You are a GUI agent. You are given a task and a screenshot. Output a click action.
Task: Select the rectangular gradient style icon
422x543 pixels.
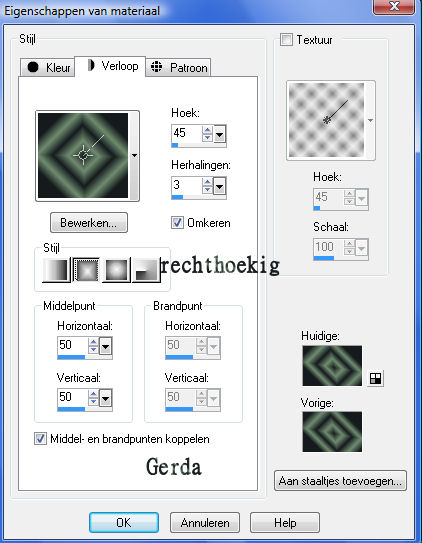click(x=86, y=270)
